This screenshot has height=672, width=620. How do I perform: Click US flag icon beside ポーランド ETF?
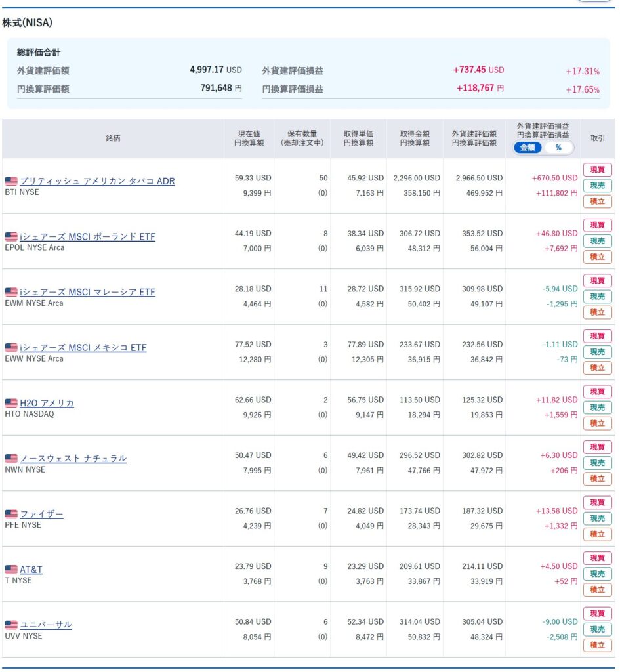(x=11, y=236)
